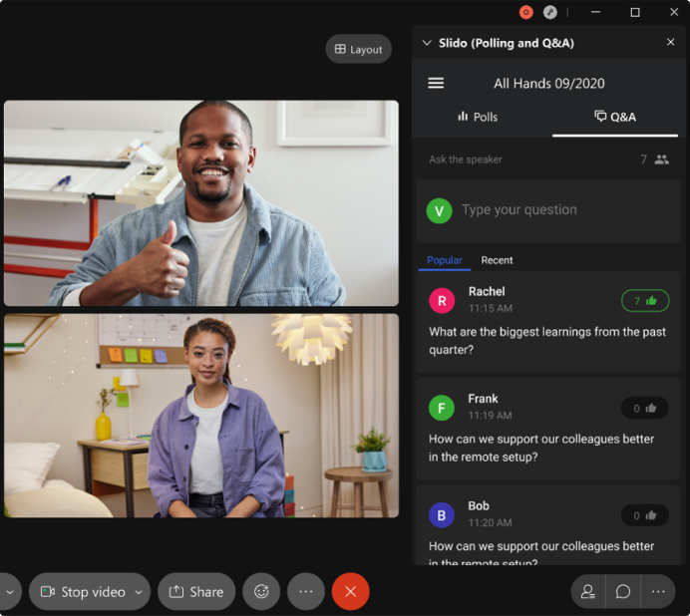Open the participants panel icon
690x616 pixels.
pos(588,591)
